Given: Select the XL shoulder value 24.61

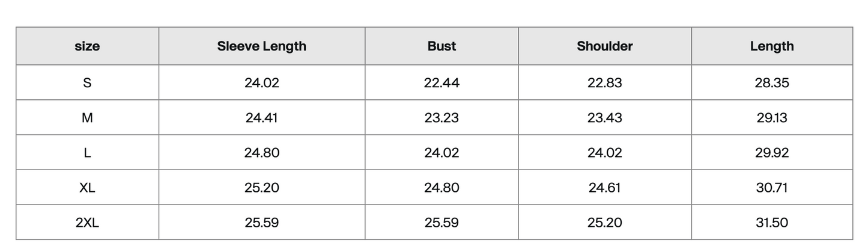Looking at the screenshot, I should [x=605, y=188].
